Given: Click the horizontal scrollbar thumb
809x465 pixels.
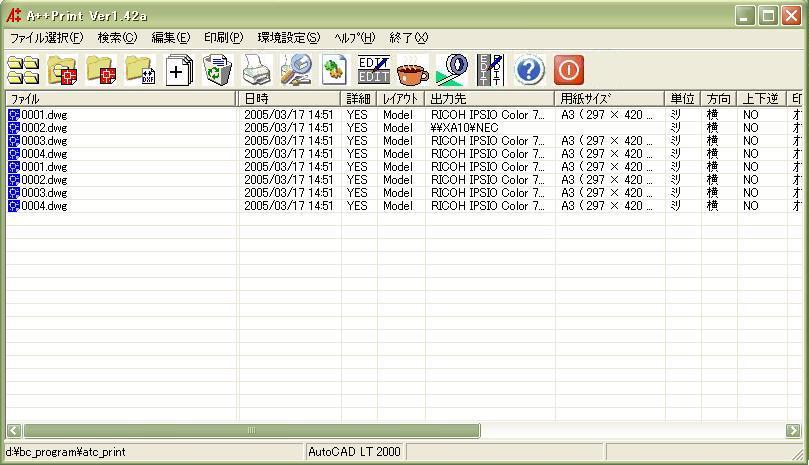Looking at the screenshot, I should click(250, 431).
